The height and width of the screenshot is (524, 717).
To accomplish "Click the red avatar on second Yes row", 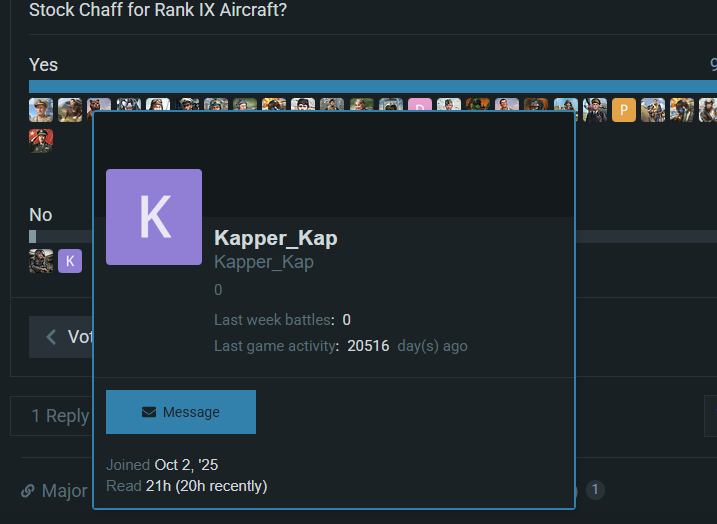I will pos(41,141).
